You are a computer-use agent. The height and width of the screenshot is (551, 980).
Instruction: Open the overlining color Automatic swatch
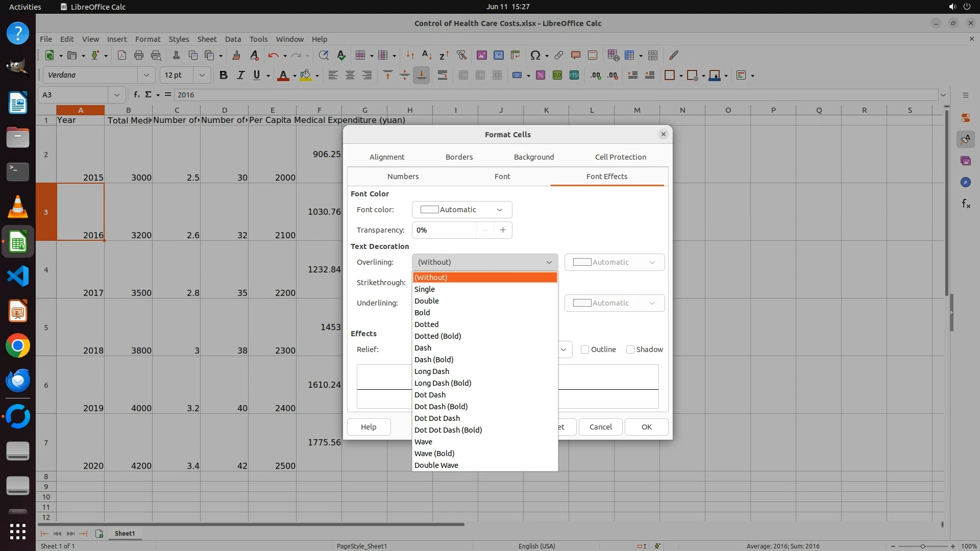pyautogui.click(x=614, y=262)
